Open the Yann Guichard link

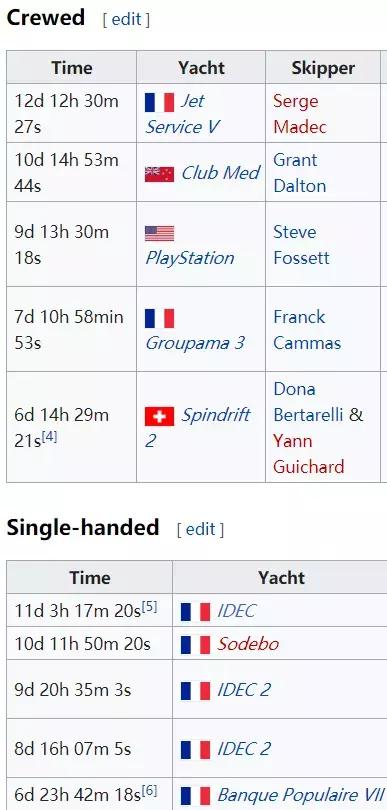[x=308, y=454]
